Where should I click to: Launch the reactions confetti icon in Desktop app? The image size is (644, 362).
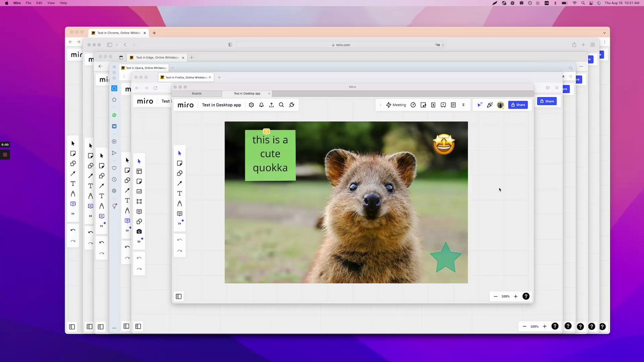click(x=490, y=105)
